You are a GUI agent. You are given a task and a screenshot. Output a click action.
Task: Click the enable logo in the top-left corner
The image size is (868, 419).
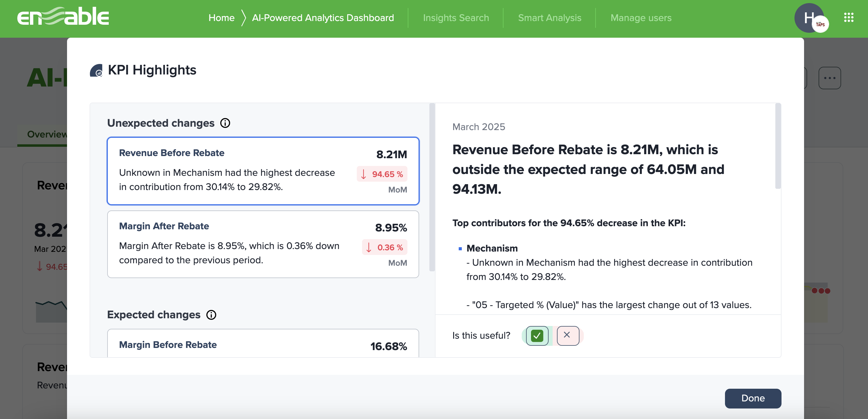click(x=63, y=17)
